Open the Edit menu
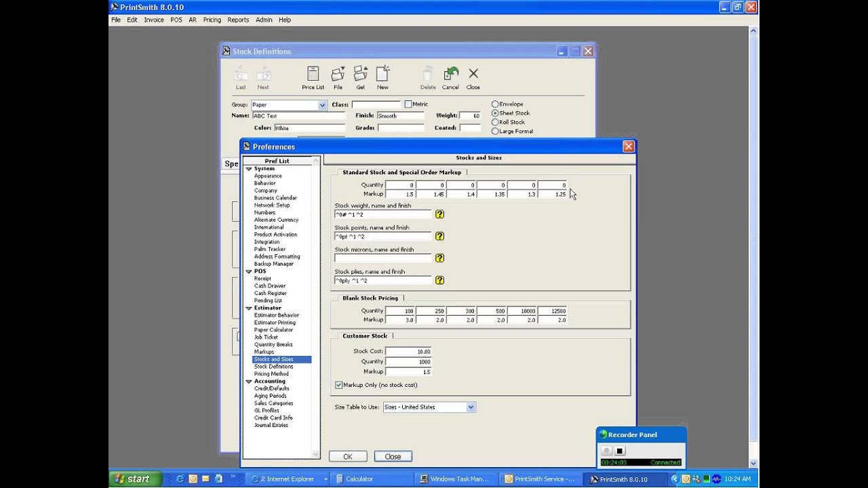 [x=132, y=20]
